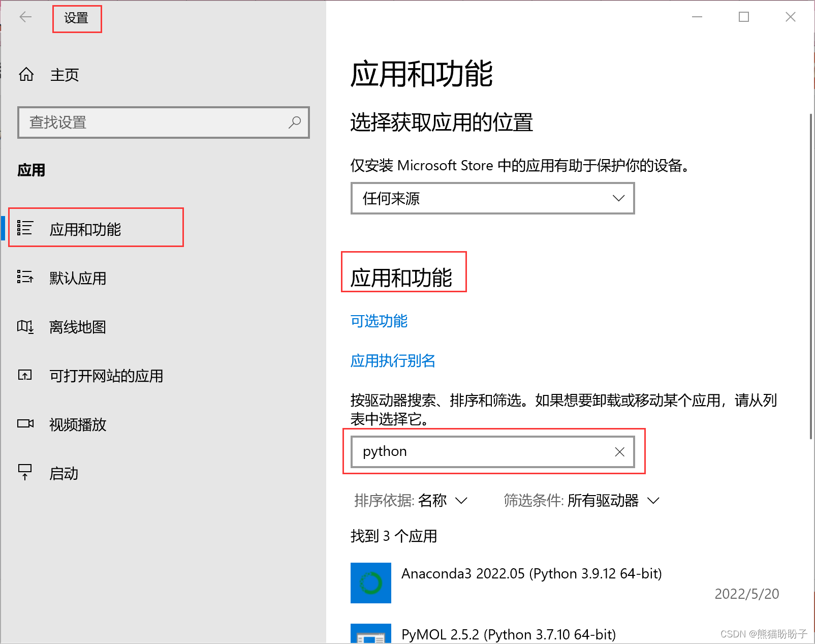The height and width of the screenshot is (644, 815).
Task: Click the 离线地图 map icon
Action: tap(25, 326)
